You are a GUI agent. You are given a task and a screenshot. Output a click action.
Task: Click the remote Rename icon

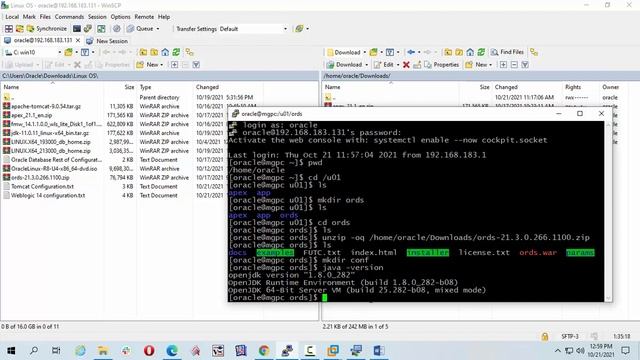tap(417, 64)
